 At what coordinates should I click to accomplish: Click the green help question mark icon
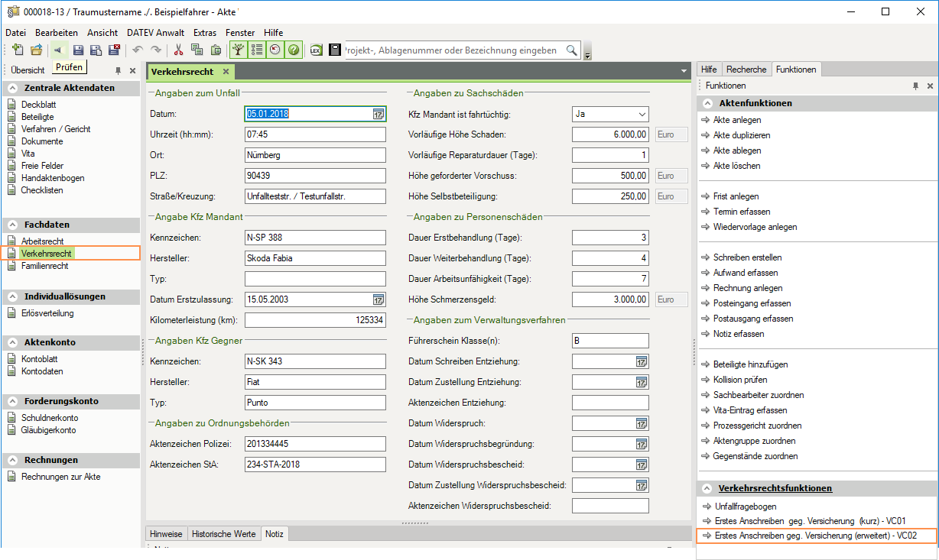point(293,50)
